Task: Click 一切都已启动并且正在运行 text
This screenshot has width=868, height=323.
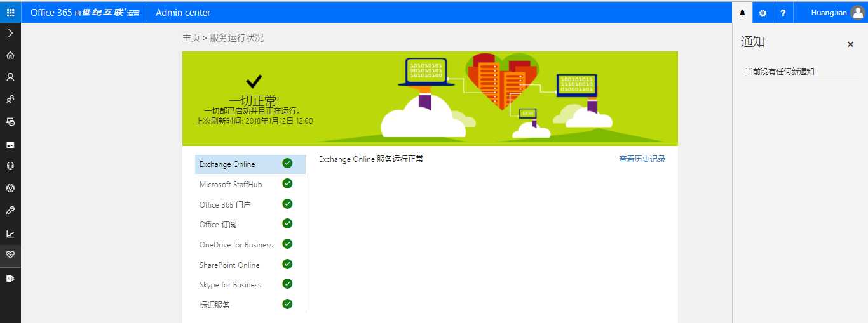Action: (252, 111)
